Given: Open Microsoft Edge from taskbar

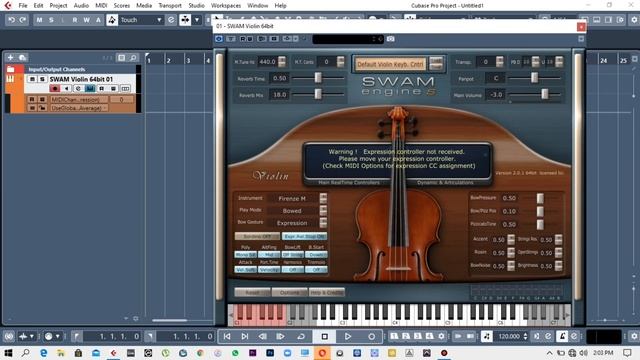Looking at the screenshot, I should coord(43,353).
